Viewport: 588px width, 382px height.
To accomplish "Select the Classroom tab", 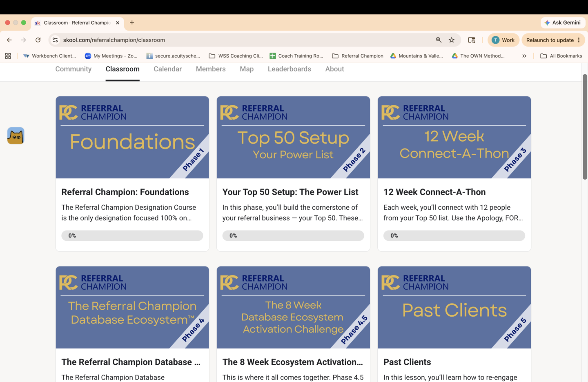I will point(122,69).
